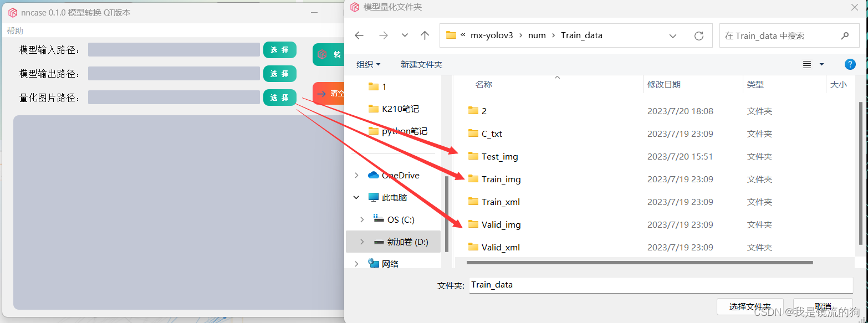The width and height of the screenshot is (868, 323).
Task: Close the 模型量化文件夹 dialog
Action: [x=854, y=7]
